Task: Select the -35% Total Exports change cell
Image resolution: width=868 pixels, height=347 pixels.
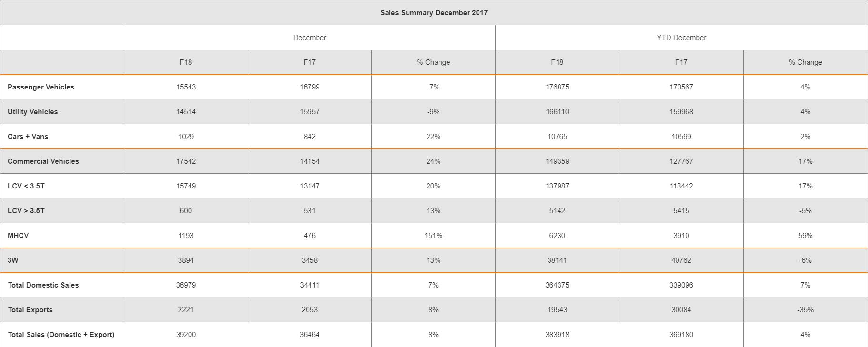Action: 805,310
